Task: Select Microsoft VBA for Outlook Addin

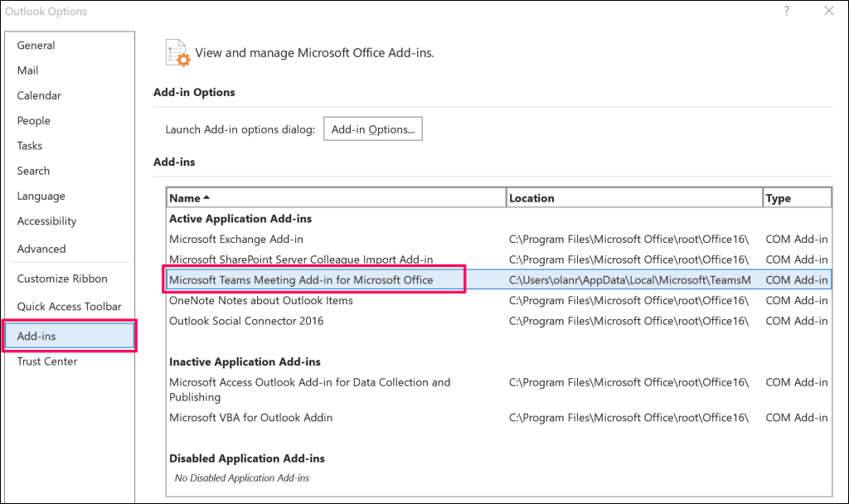Action: (x=498, y=418)
